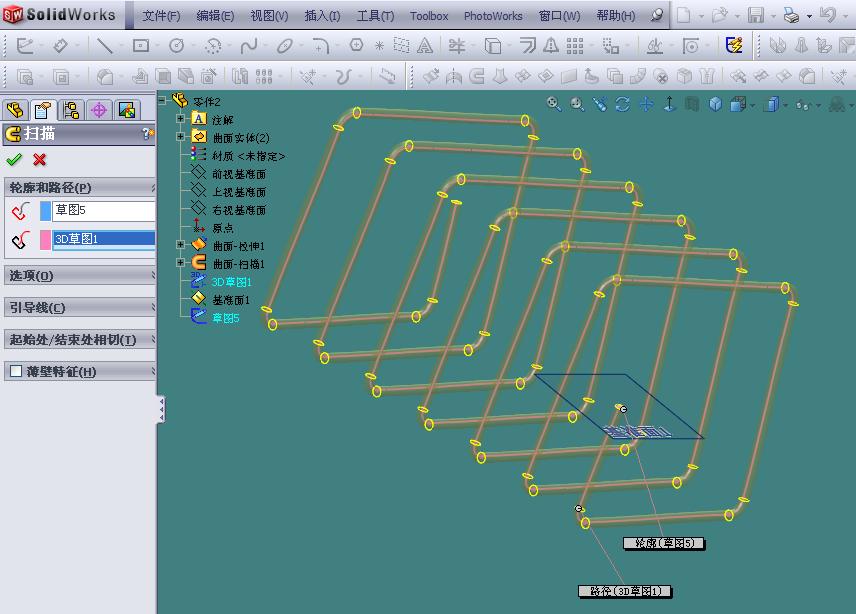Expand the 起始处/结束处相切(T) section
856x614 pixels.
point(80,340)
